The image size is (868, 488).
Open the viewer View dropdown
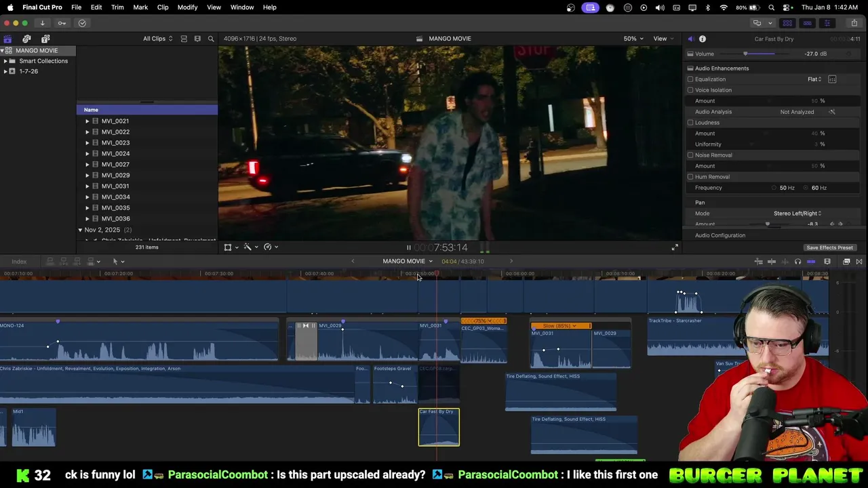663,39
